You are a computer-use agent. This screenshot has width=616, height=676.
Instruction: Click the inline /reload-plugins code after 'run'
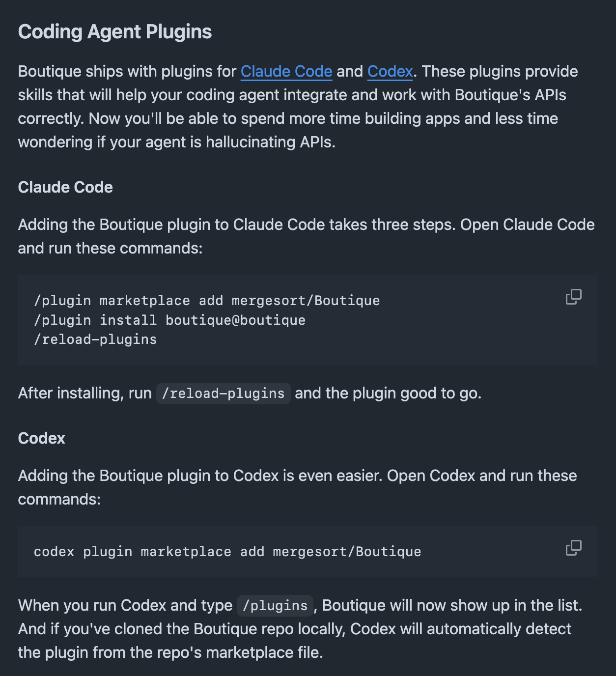224,394
